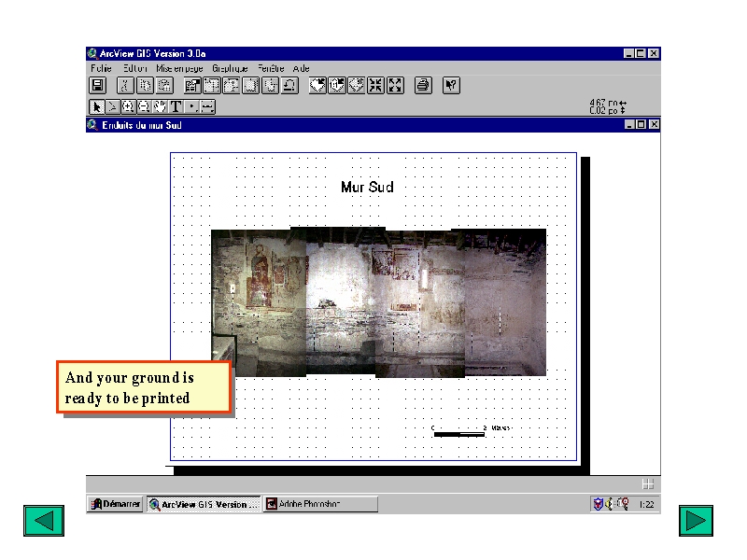Select the Text T tool
Screen dimensions: 747x560
click(x=176, y=106)
